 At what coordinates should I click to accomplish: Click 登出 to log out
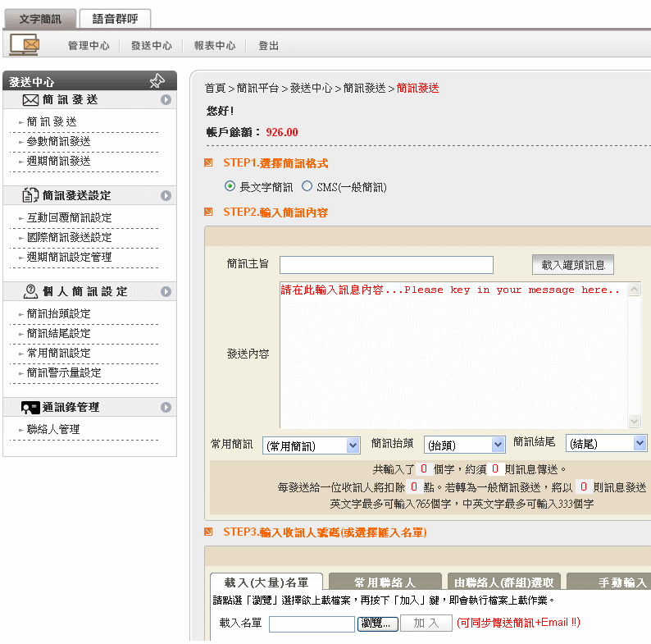pyautogui.click(x=269, y=46)
